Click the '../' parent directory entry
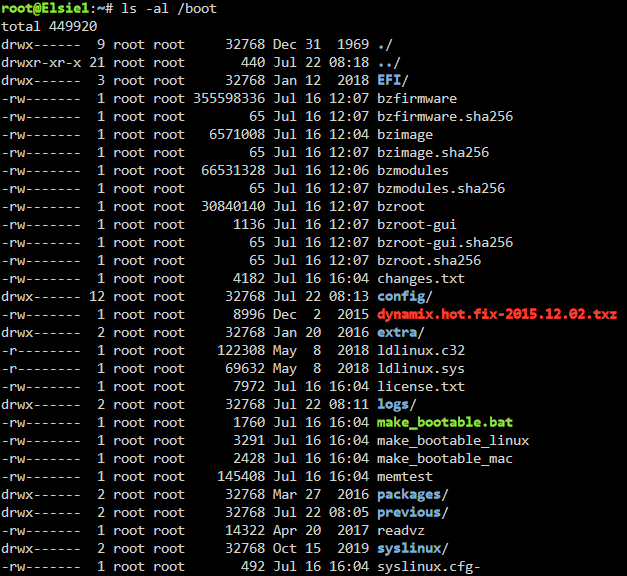This screenshot has height=576, width=627. point(389,62)
